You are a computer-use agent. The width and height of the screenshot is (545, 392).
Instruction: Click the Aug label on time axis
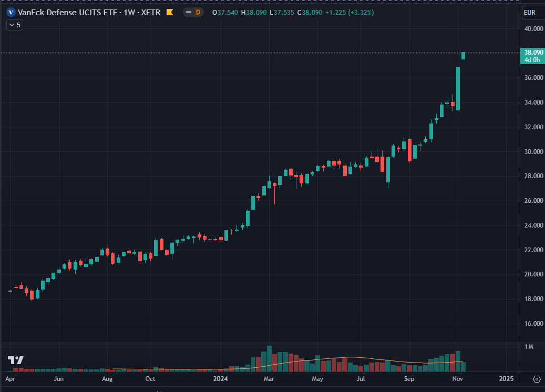coord(107,379)
